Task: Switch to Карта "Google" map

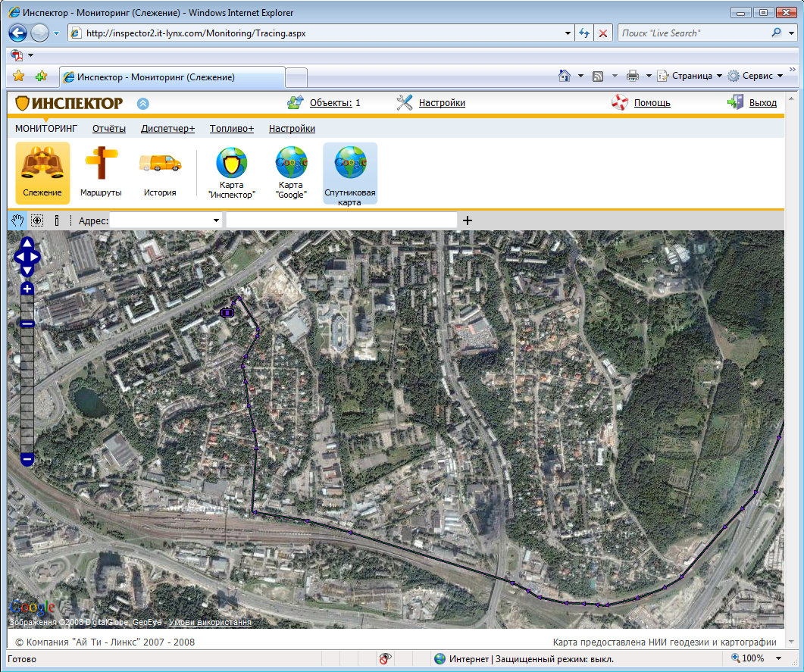Action: pos(291,173)
